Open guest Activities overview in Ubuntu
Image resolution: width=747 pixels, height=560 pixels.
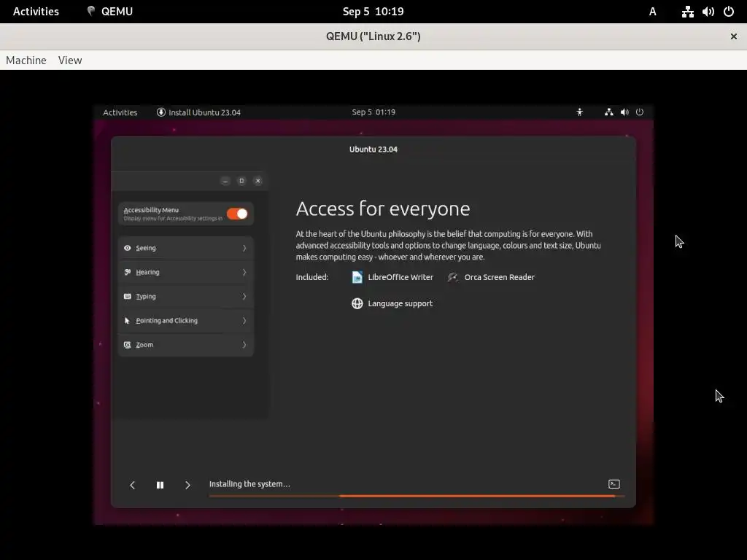(x=120, y=112)
